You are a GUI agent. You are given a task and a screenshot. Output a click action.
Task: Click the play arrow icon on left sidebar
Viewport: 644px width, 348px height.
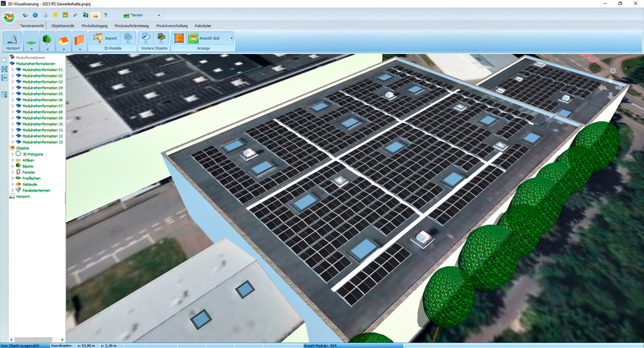pos(4,60)
